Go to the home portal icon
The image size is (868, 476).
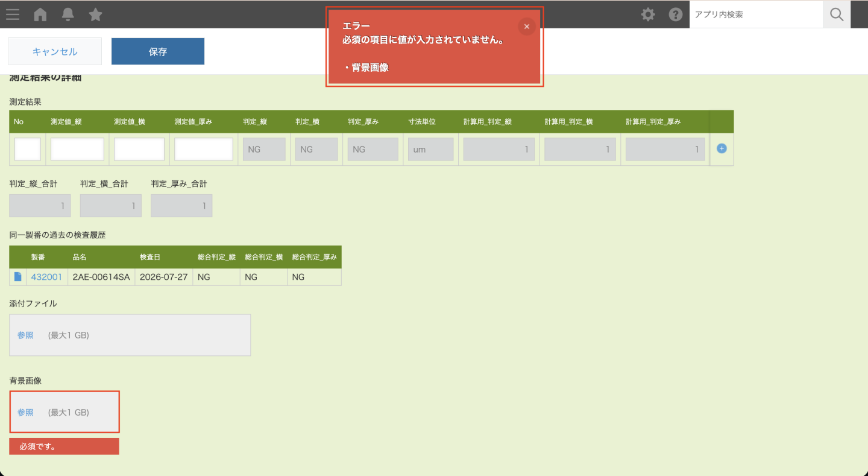pos(40,14)
